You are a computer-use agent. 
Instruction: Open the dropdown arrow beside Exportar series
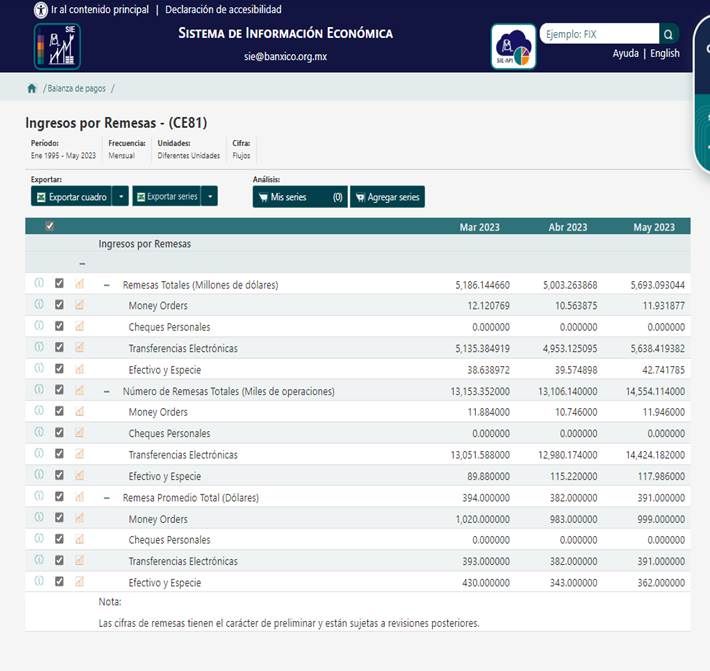pyautogui.click(x=208, y=197)
